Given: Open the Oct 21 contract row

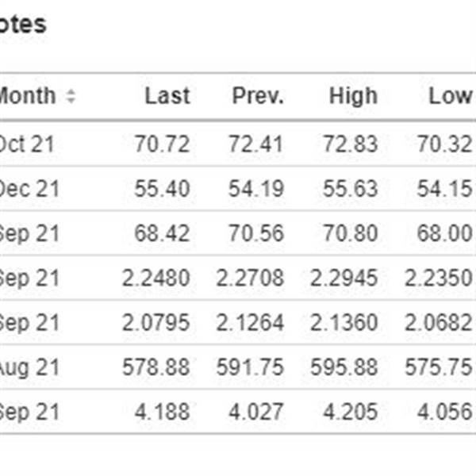Looking at the screenshot, I should [x=238, y=144].
